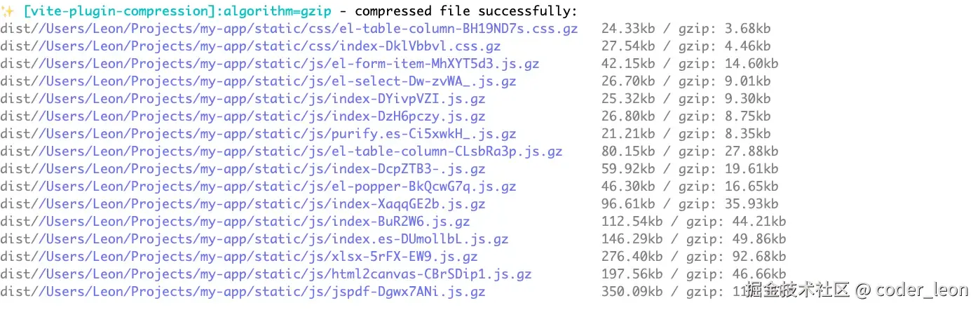This screenshot has height=310, width=980.
Task: Open the el-table-column-BH19ND7s.css.gz file path
Action: pyautogui.click(x=290, y=29)
